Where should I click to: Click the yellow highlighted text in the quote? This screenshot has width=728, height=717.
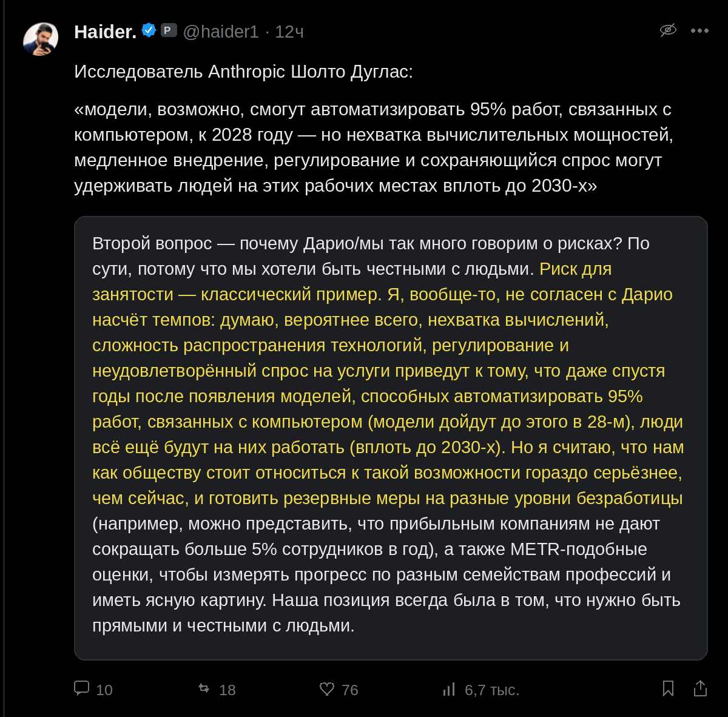(388, 383)
